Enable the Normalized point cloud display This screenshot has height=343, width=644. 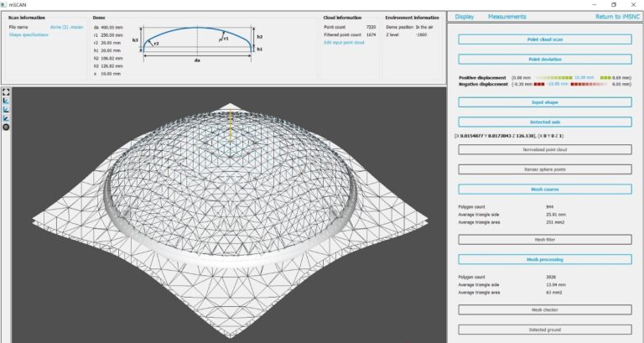(x=545, y=149)
